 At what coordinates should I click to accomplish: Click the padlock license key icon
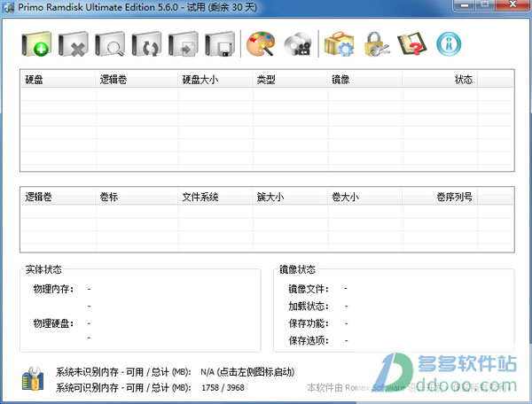[376, 44]
